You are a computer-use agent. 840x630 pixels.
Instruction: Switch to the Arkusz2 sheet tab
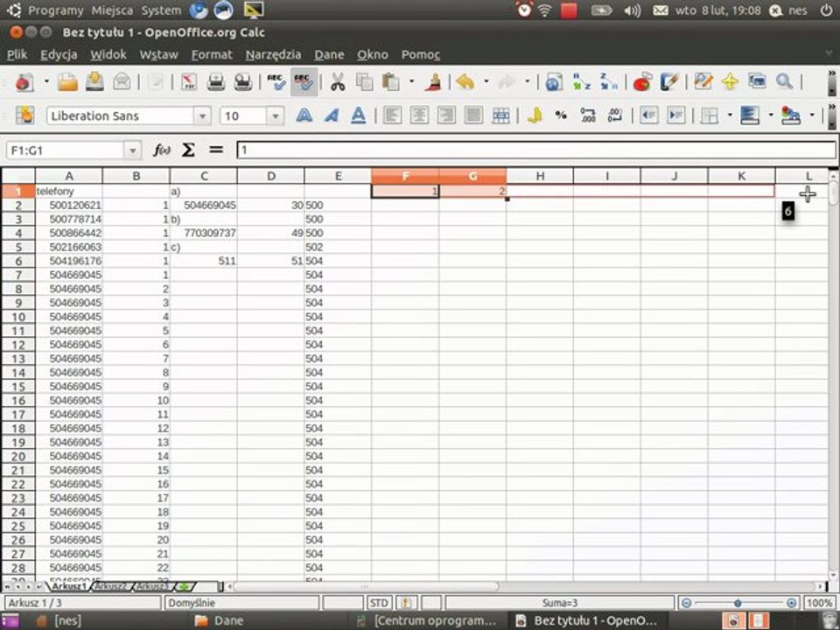point(111,586)
